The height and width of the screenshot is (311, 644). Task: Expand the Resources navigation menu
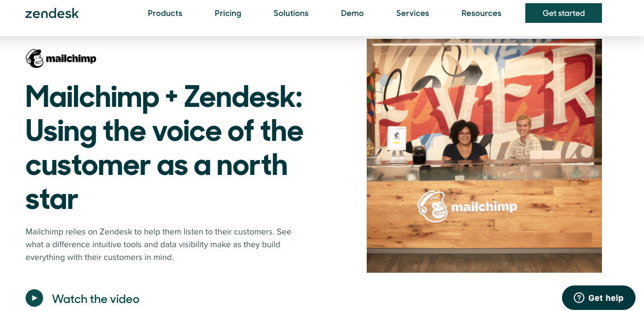481,13
